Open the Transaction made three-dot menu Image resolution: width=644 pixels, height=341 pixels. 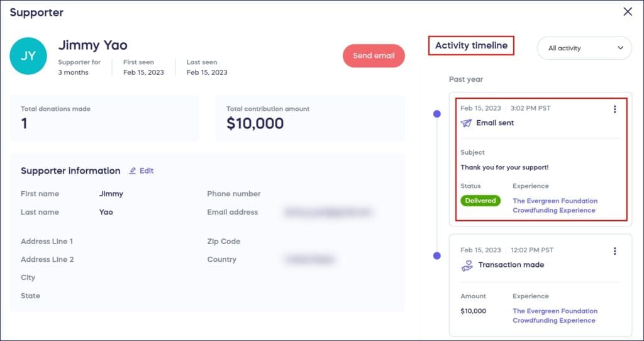click(x=614, y=251)
